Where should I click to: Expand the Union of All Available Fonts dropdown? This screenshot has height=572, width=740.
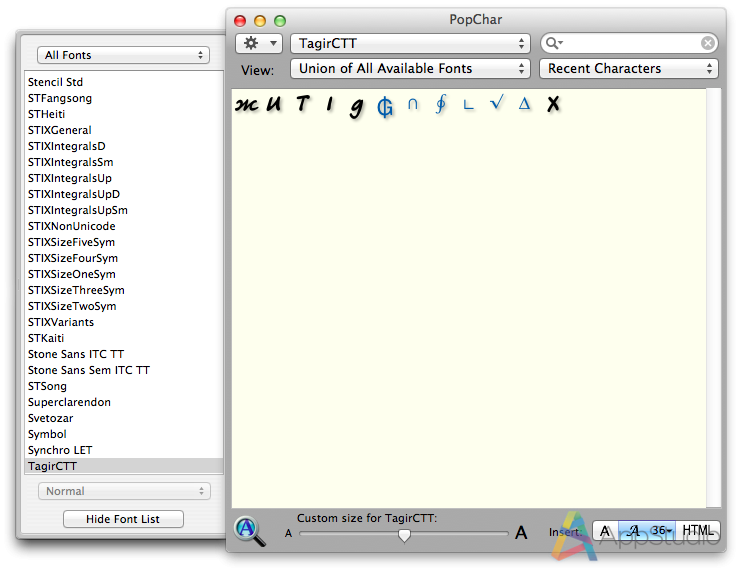pos(410,69)
